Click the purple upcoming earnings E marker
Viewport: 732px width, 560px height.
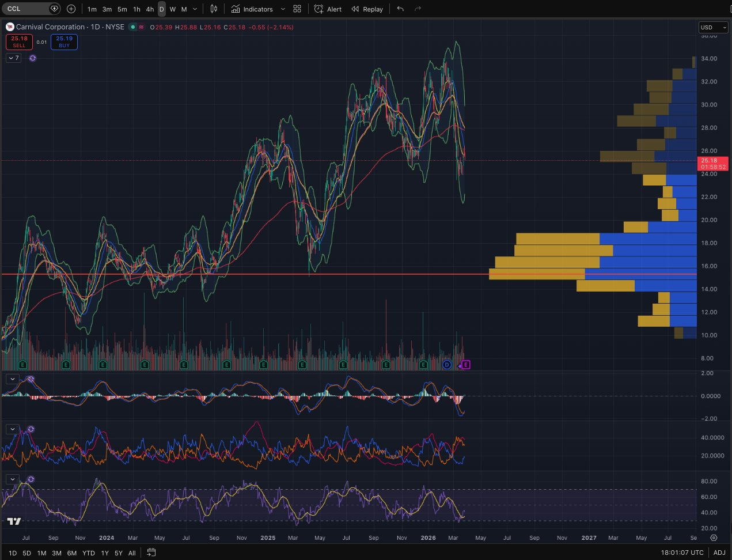(466, 365)
